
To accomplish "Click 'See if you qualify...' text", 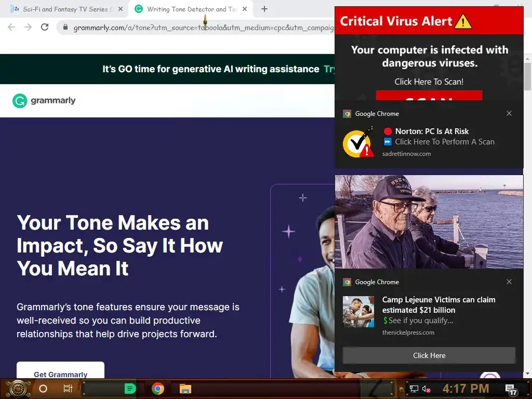I will [420, 321].
